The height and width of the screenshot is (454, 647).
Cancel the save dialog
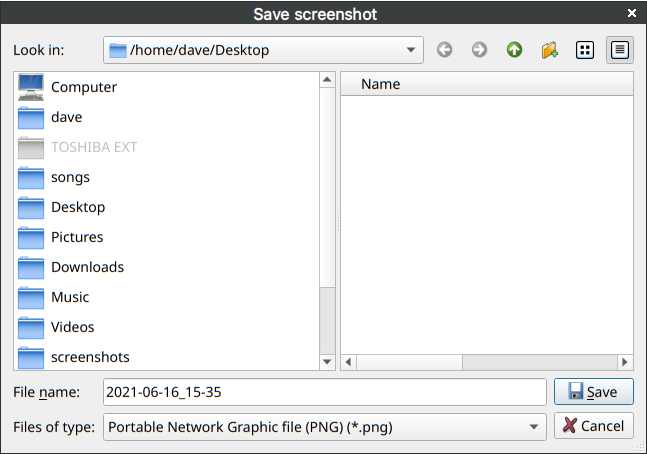pyautogui.click(x=593, y=426)
